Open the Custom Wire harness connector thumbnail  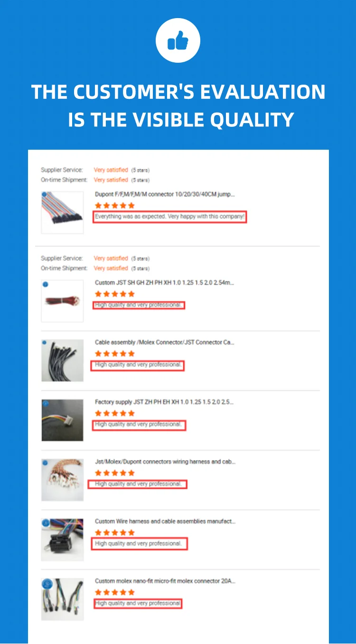coord(63,539)
